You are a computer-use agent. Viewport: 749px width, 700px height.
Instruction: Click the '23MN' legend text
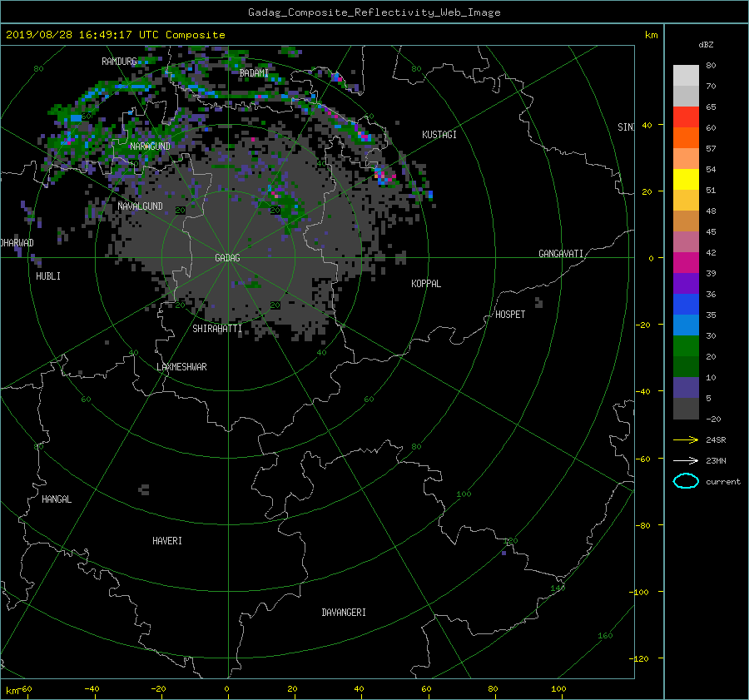pyautogui.click(x=716, y=460)
